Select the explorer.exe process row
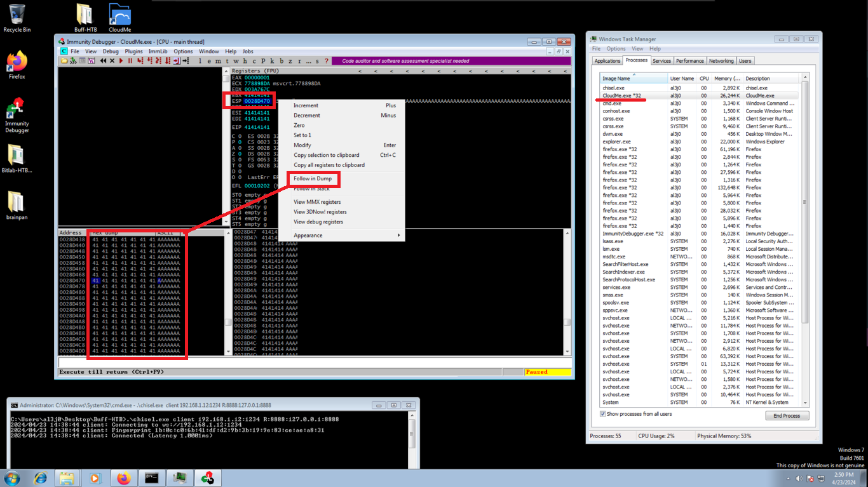The width and height of the screenshot is (868, 487). (700, 142)
